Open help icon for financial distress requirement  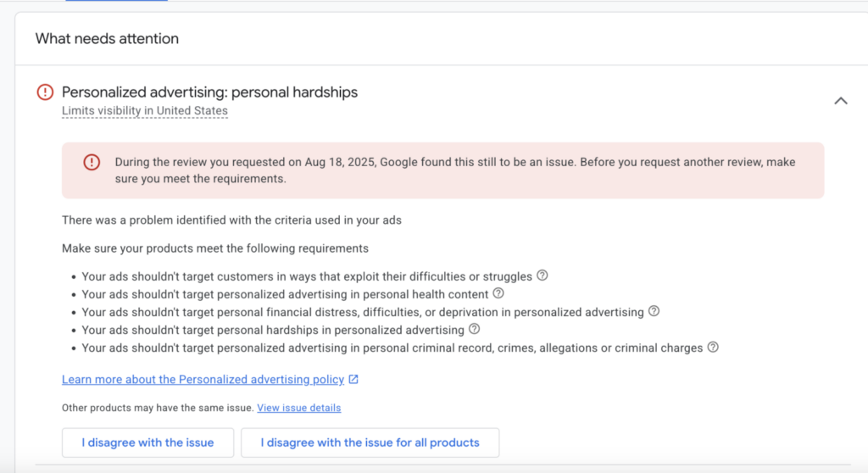tap(654, 311)
